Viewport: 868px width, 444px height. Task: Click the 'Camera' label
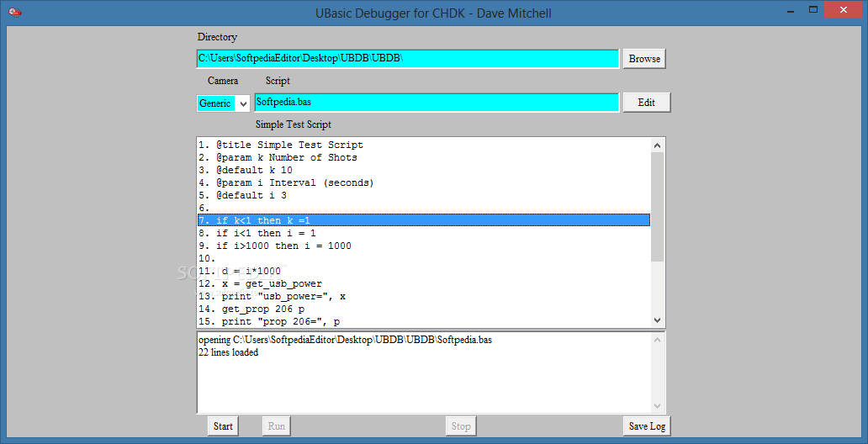point(223,81)
